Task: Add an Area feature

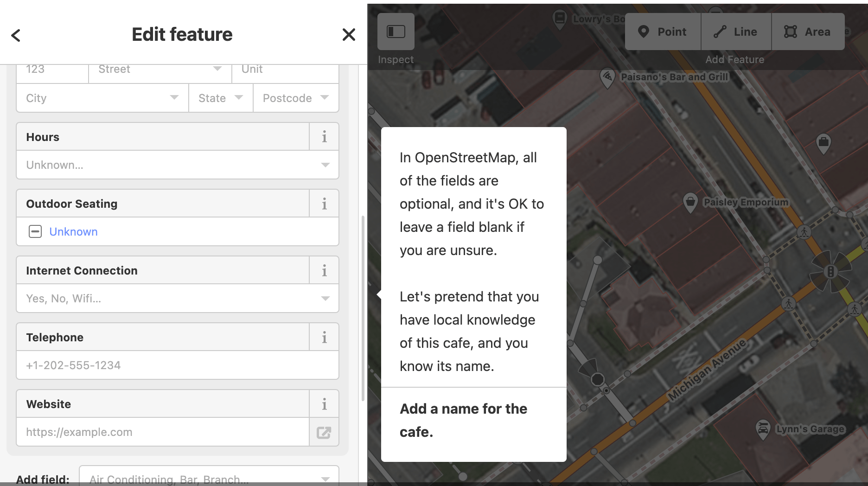Action: click(x=808, y=32)
